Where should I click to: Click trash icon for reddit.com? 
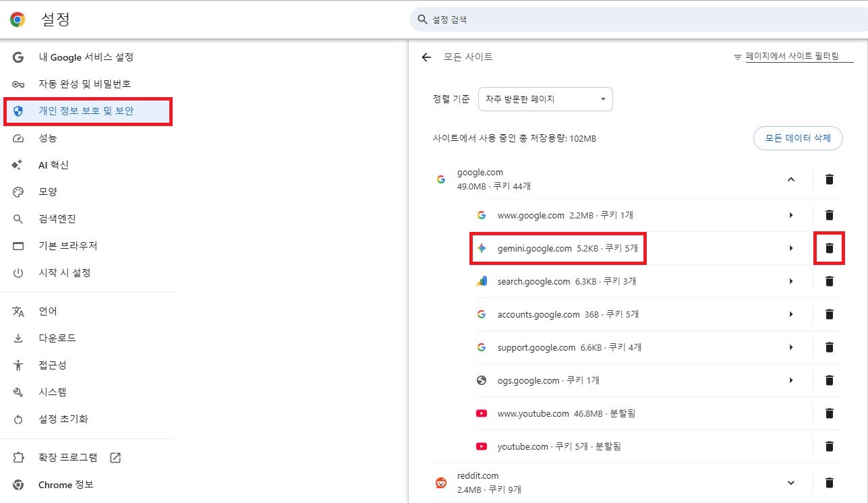tap(830, 483)
